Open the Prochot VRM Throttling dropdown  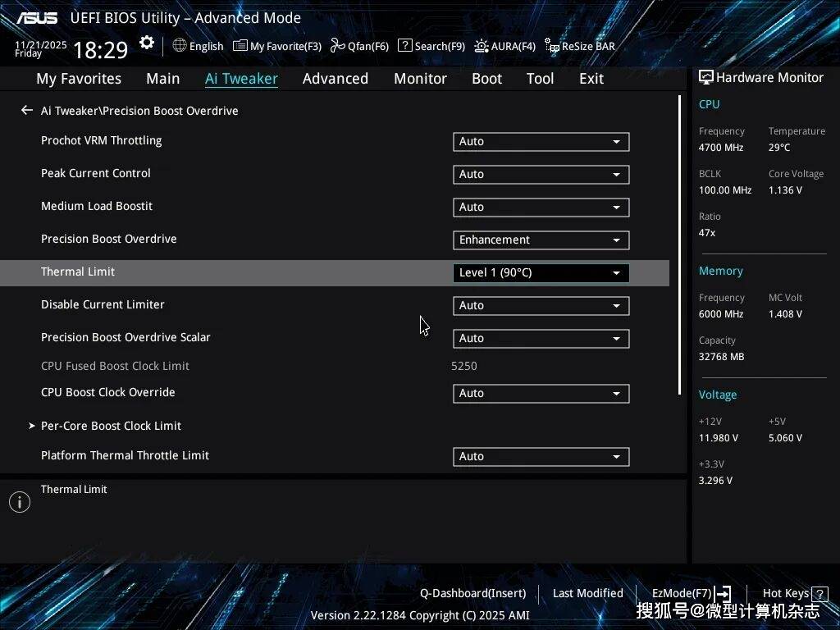541,142
